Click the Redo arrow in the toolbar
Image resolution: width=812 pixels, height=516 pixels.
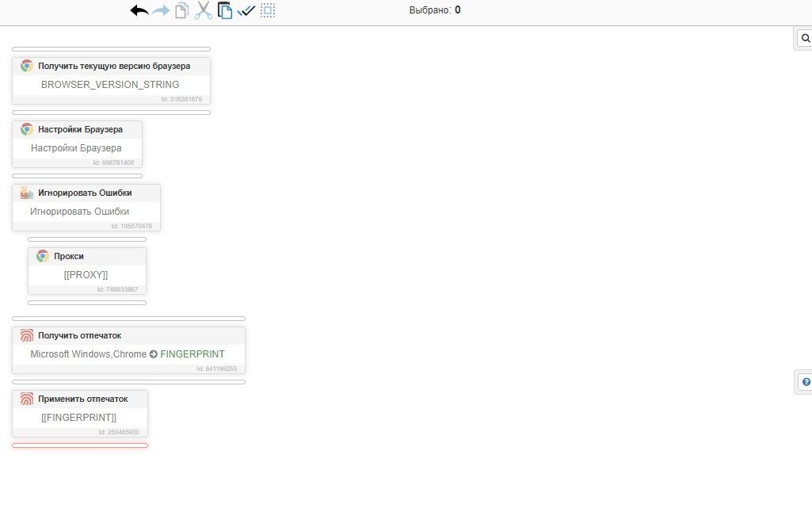[161, 11]
